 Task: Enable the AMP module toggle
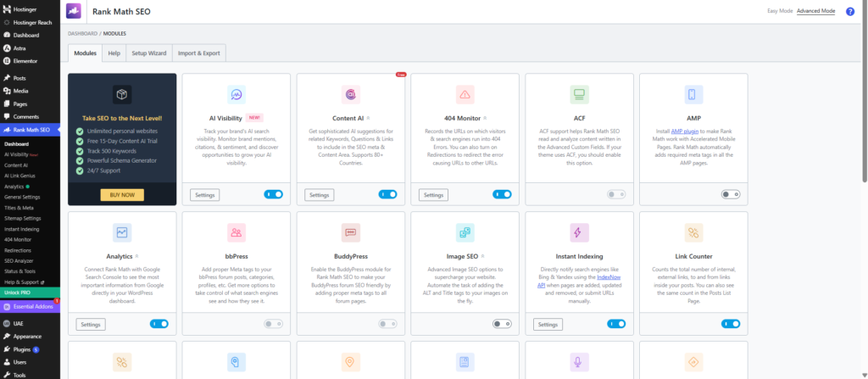(731, 194)
